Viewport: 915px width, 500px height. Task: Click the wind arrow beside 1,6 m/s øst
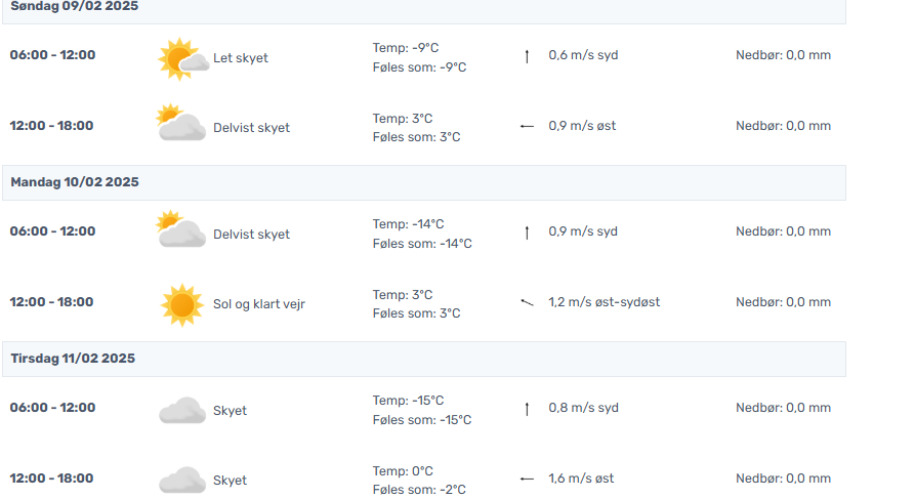coord(527,479)
